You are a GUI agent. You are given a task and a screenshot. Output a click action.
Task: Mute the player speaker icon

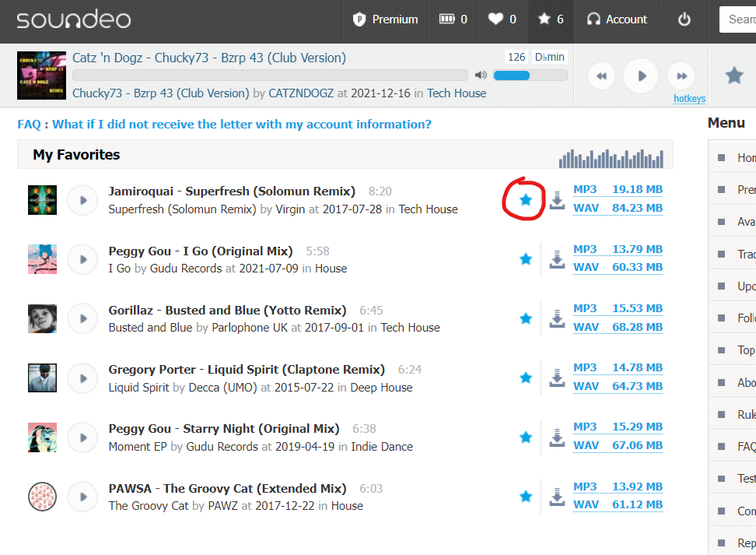pyautogui.click(x=481, y=76)
